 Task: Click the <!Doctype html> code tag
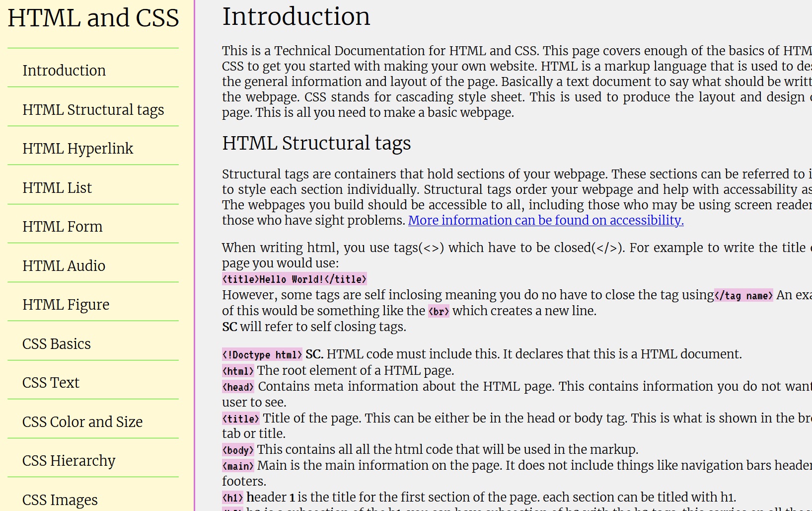point(262,354)
